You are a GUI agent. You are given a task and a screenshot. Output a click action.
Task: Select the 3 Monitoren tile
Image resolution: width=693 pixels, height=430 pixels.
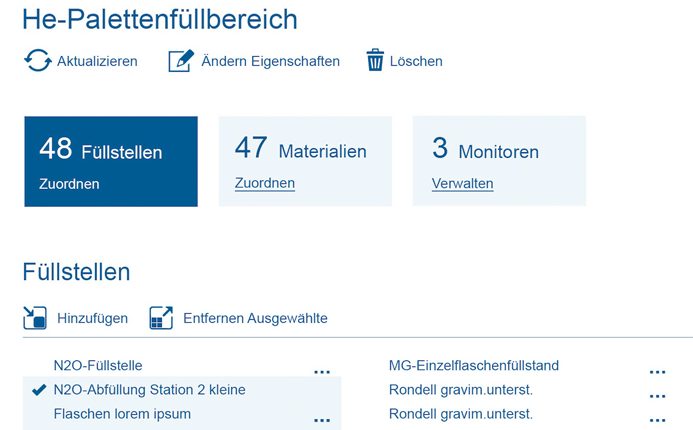[x=499, y=161]
